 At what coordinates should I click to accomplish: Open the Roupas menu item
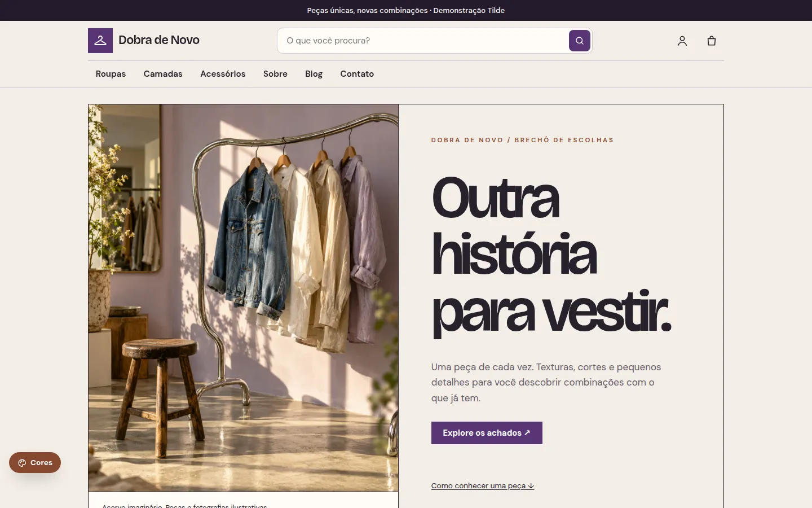(111, 74)
